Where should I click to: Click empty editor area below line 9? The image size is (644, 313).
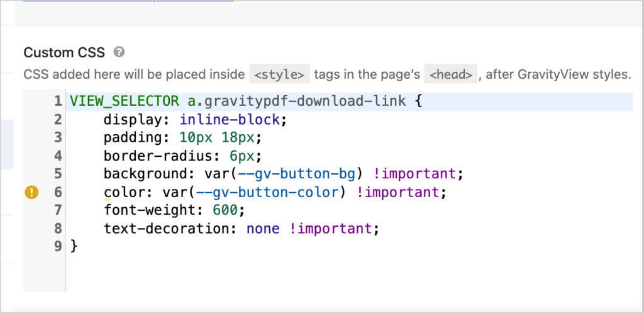[349, 273]
